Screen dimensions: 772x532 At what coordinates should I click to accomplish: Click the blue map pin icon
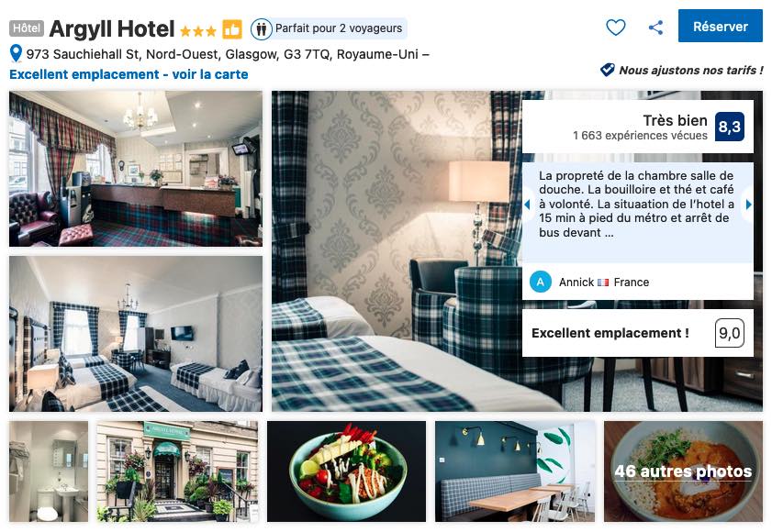coord(16,53)
